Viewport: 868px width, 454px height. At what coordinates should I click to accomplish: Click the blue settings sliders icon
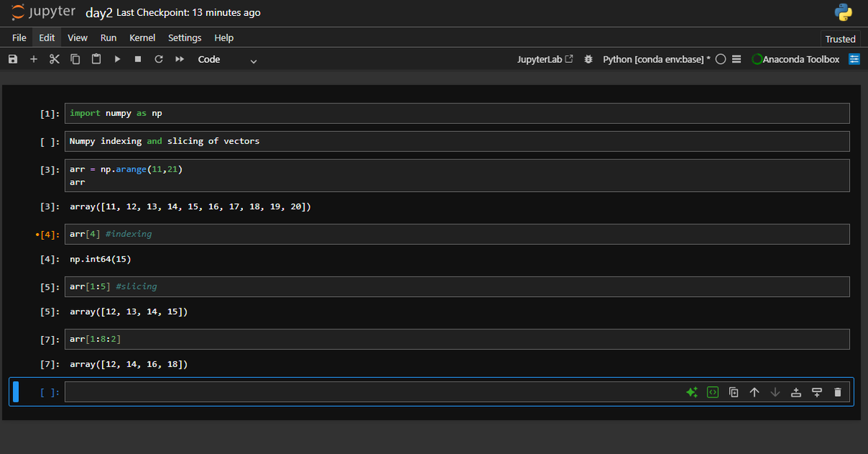pyautogui.click(x=854, y=59)
